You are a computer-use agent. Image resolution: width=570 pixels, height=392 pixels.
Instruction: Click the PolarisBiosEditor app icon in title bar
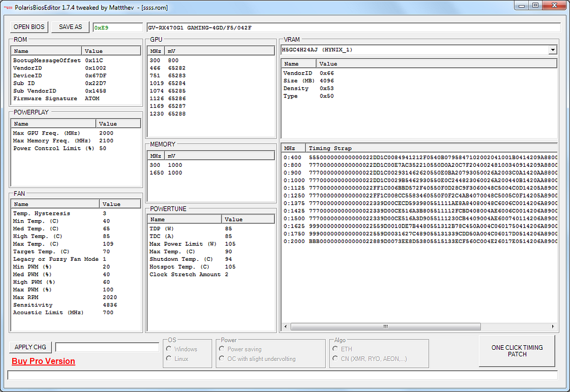click(8, 8)
